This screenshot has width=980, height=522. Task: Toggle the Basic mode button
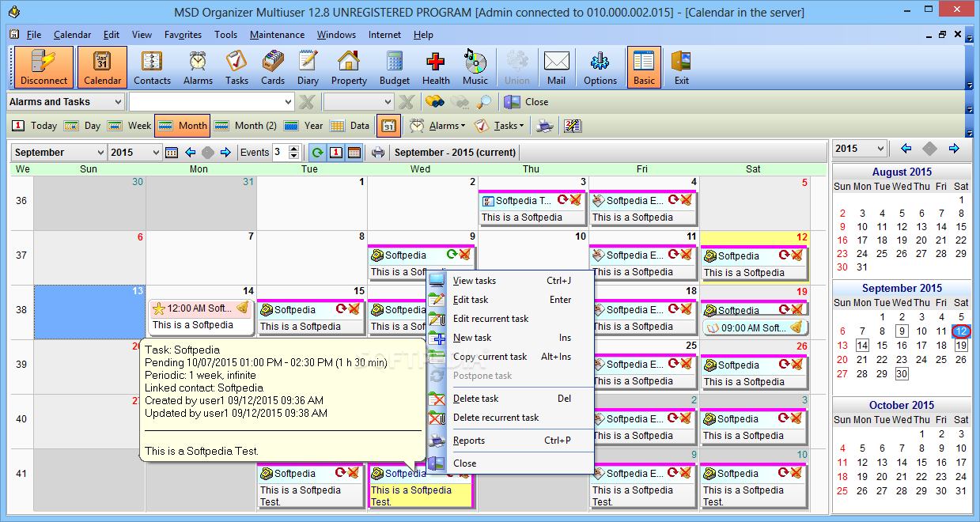pyautogui.click(x=644, y=67)
